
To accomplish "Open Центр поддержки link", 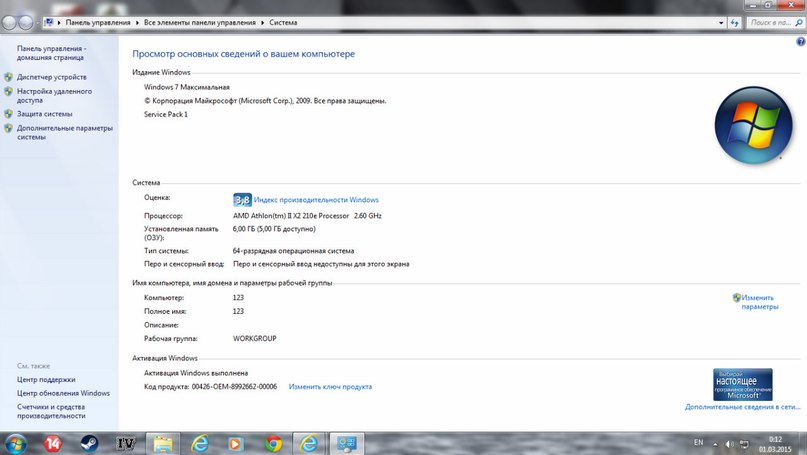I will [x=46, y=379].
